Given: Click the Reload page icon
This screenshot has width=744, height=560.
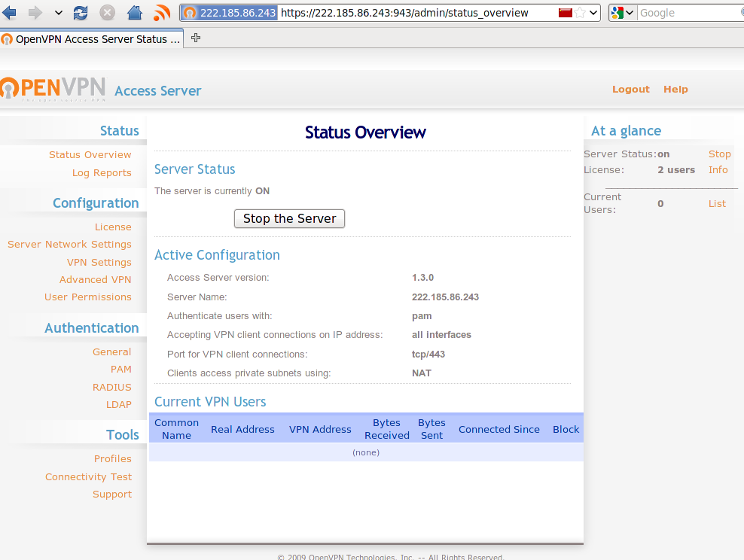Looking at the screenshot, I should point(81,13).
